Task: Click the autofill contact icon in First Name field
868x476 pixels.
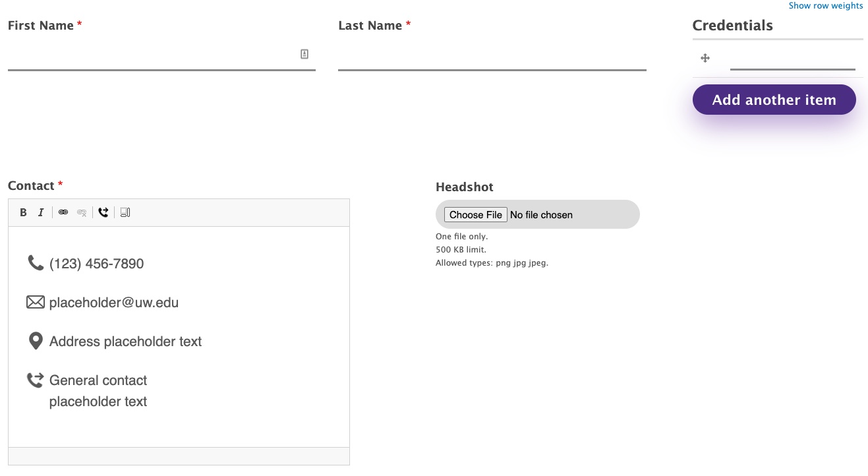Action: pos(304,54)
